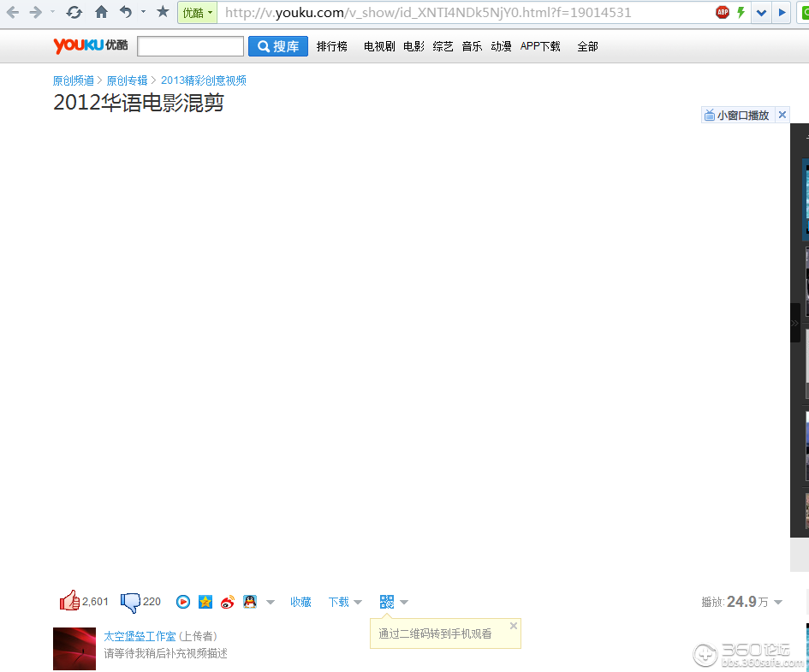Open the 排行榜 rankings section
Image resolution: width=809 pixels, height=672 pixels.
331,46
